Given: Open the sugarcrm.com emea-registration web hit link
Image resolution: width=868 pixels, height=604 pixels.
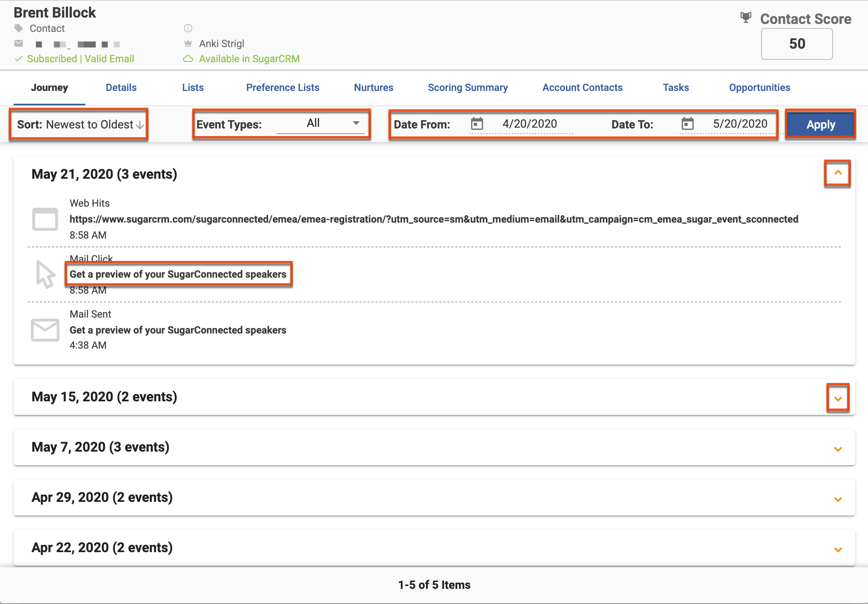Looking at the screenshot, I should pos(434,219).
